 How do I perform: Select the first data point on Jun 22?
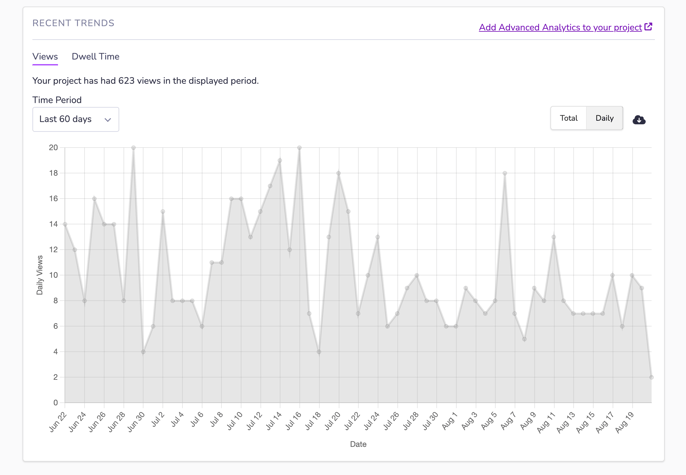pyautogui.click(x=65, y=224)
